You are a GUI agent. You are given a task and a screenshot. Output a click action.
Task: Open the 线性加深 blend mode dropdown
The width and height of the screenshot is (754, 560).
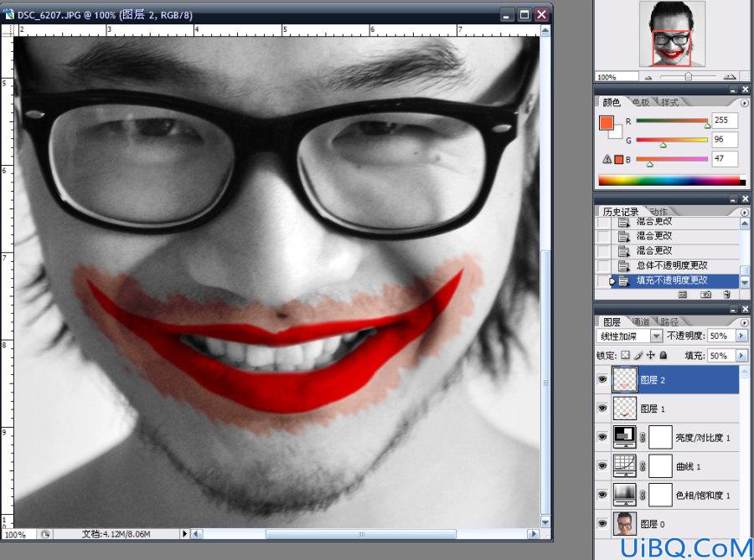point(656,337)
